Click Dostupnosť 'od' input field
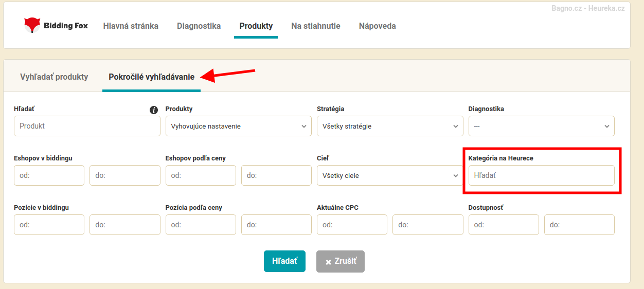This screenshot has width=644, height=289. (x=504, y=225)
